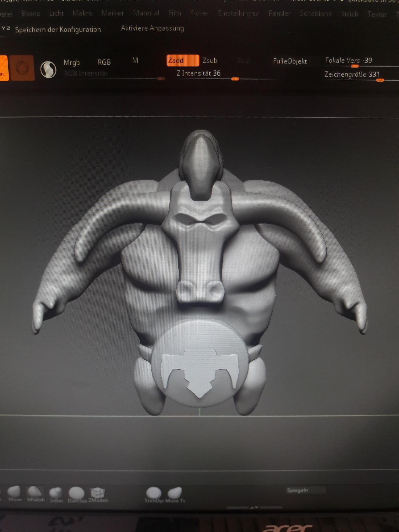
Task: Open the Render menu
Action: 280,13
